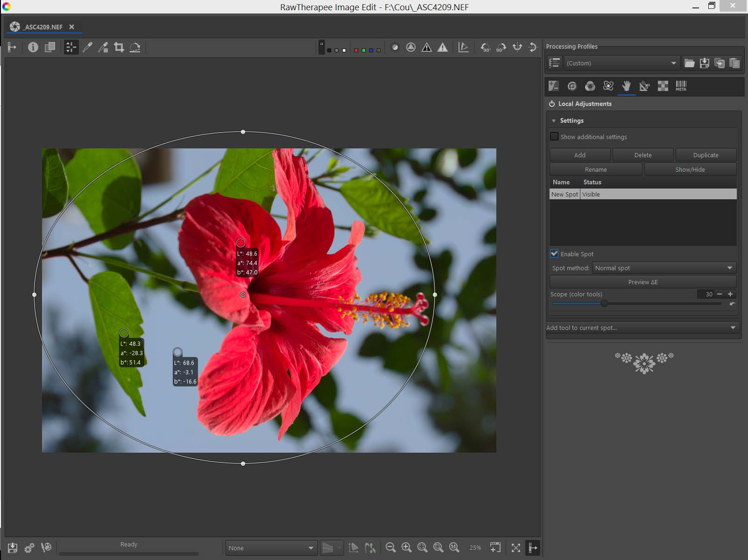Open the Spot method dropdown
This screenshot has width=748, height=560.
(663, 268)
